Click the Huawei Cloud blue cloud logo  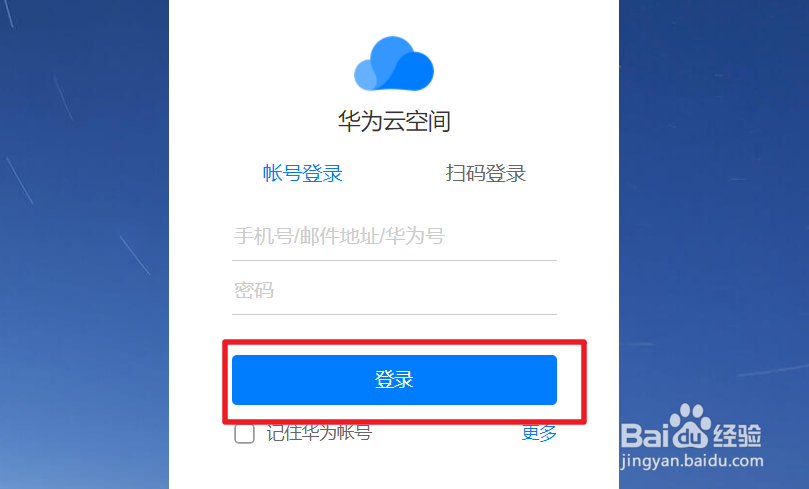point(394,63)
